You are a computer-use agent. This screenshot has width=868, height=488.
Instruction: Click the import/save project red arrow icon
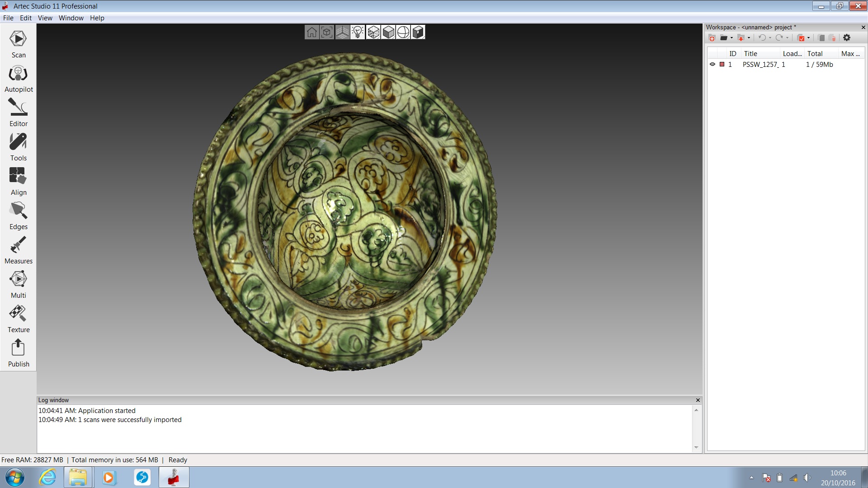click(741, 38)
